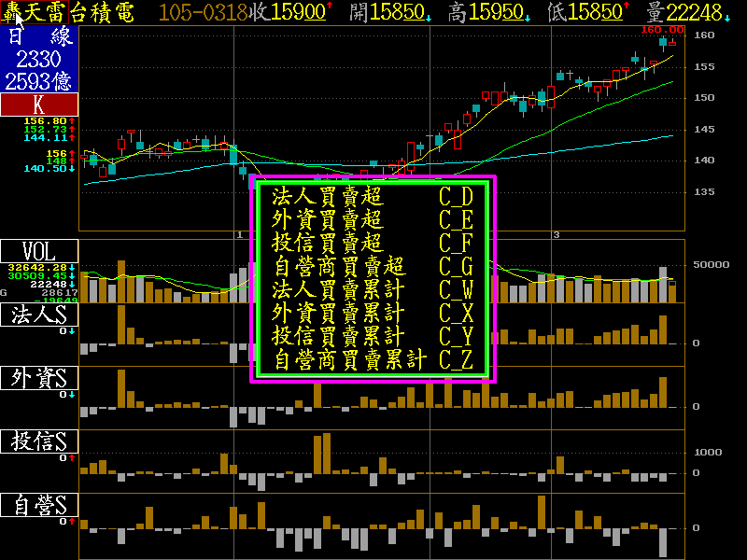Click the 2330 stock code

pyautogui.click(x=39, y=59)
